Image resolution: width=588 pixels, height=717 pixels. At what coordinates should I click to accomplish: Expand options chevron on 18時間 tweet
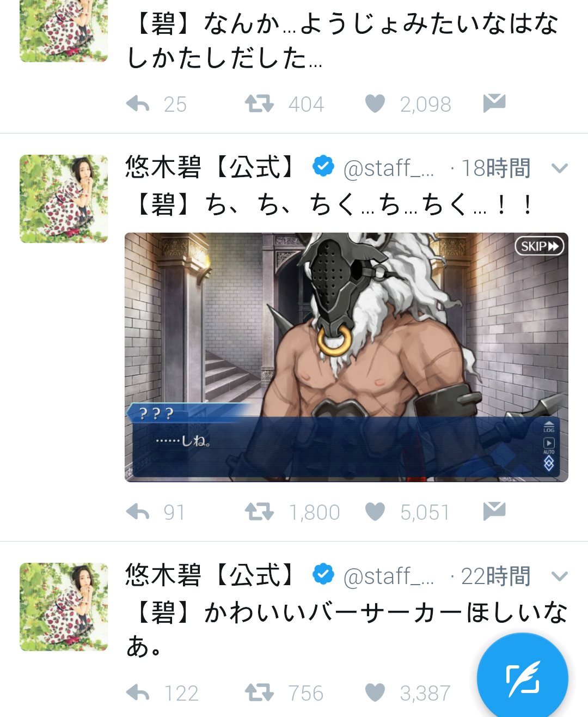click(x=560, y=168)
